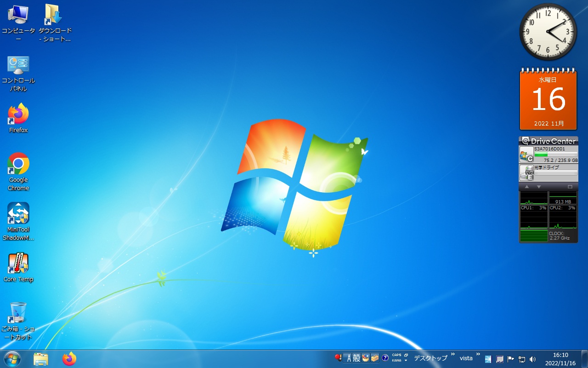
Task: Click the S3A7016D001 drive label
Action: [x=549, y=149]
